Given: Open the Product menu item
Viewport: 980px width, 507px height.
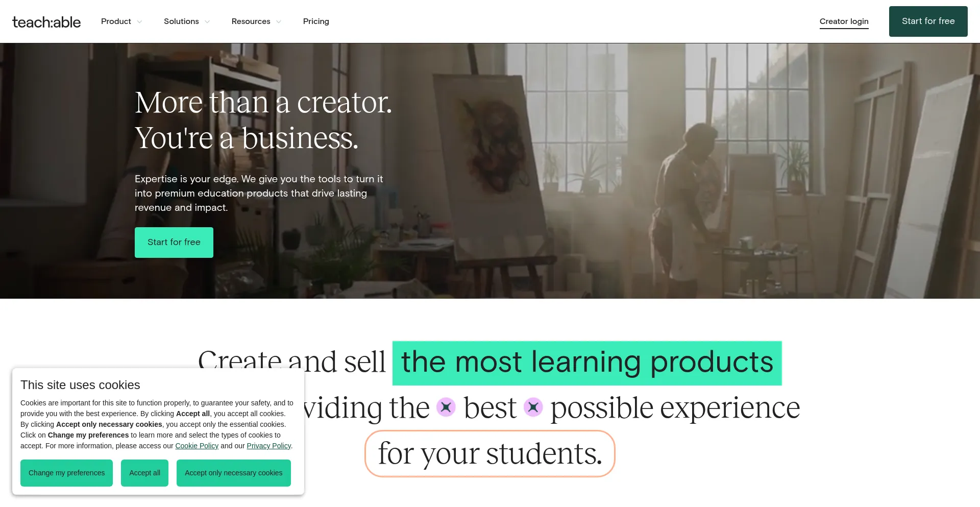Looking at the screenshot, I should (x=116, y=21).
